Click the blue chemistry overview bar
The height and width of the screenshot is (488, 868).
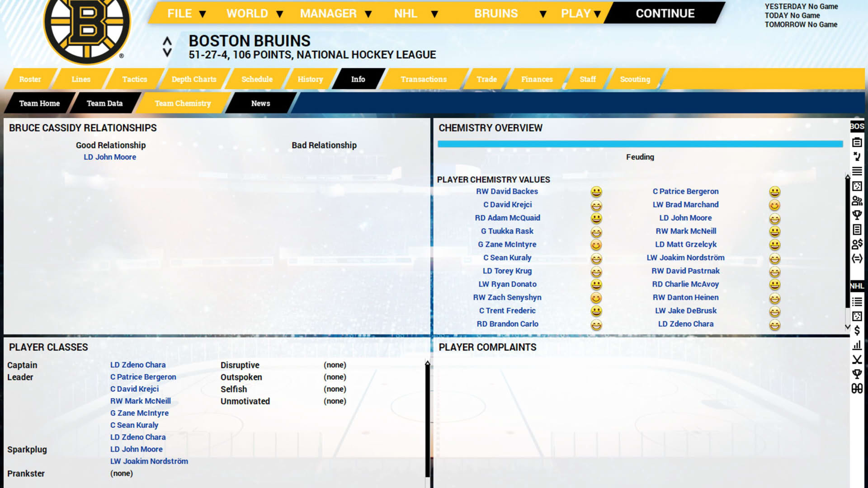(640, 144)
